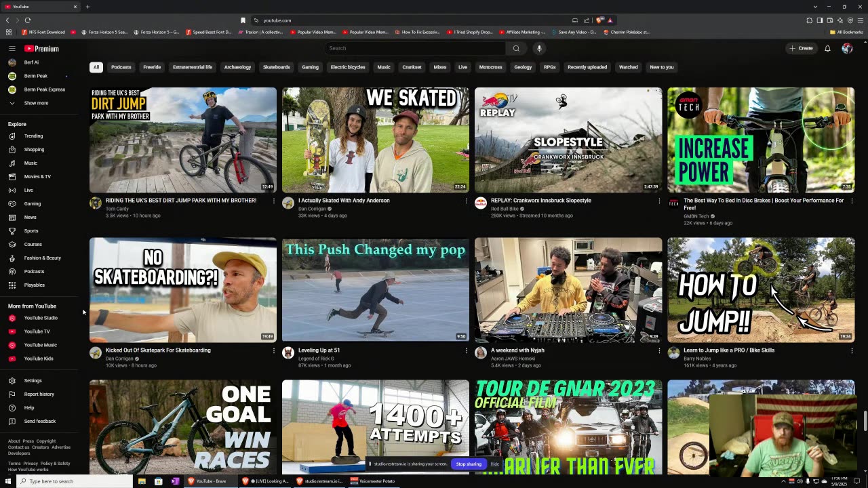Click the Create button
Viewport: 868px width, 488px height.
click(801, 48)
